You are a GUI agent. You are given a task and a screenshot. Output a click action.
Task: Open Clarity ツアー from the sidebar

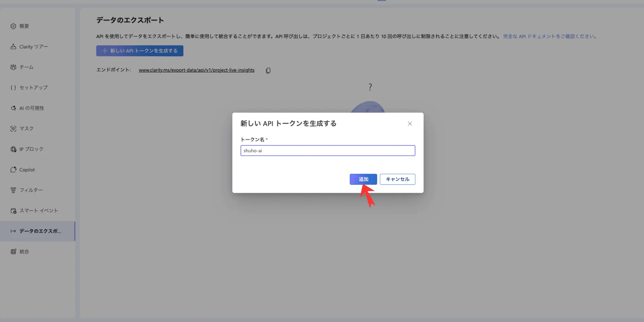34,47
